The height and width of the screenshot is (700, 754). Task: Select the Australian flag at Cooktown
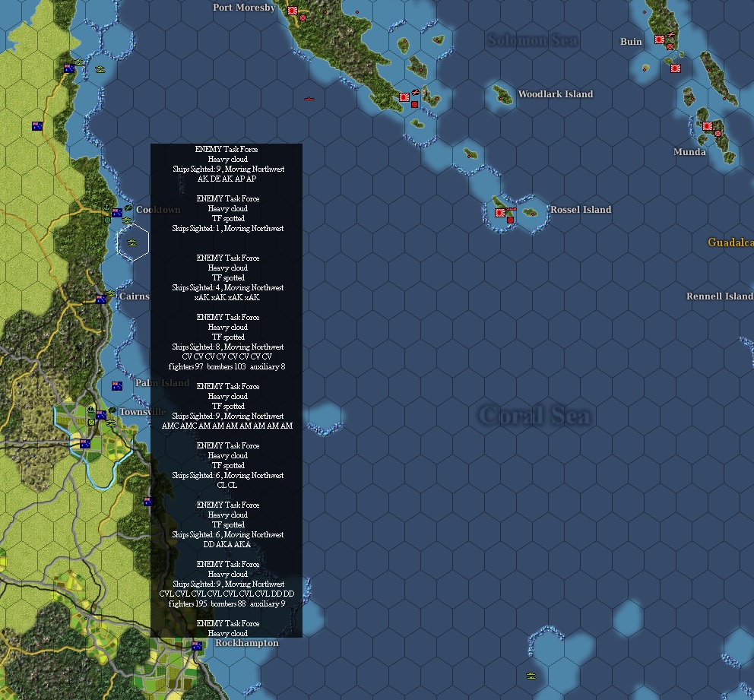click(117, 213)
